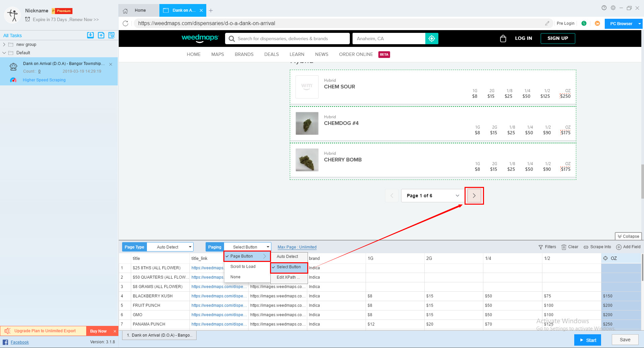Click the new task plus icon
Viewport: 644px width, 348px height.
101,35
